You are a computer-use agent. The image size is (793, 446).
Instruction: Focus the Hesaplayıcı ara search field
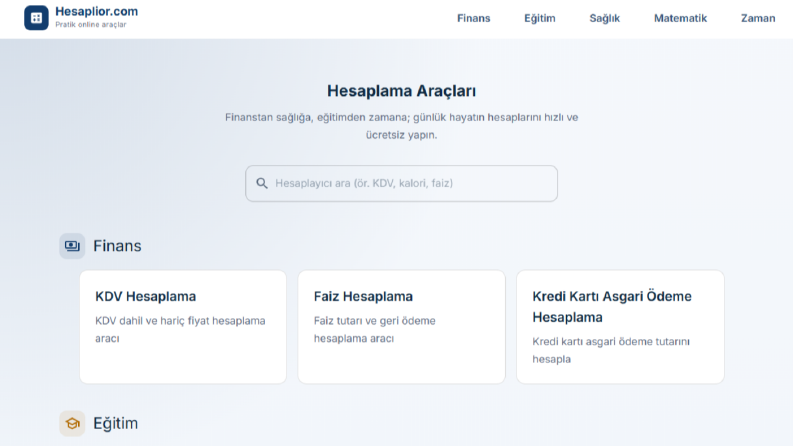pos(402,184)
